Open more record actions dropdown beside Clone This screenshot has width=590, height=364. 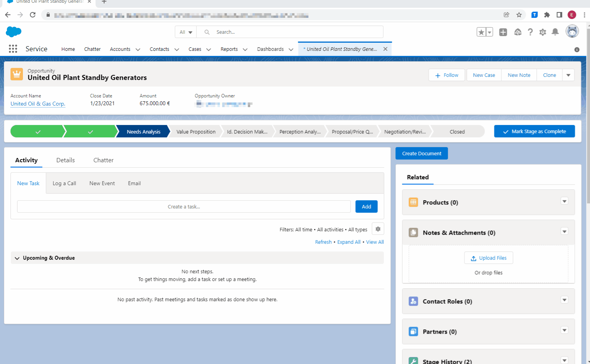[x=568, y=75]
